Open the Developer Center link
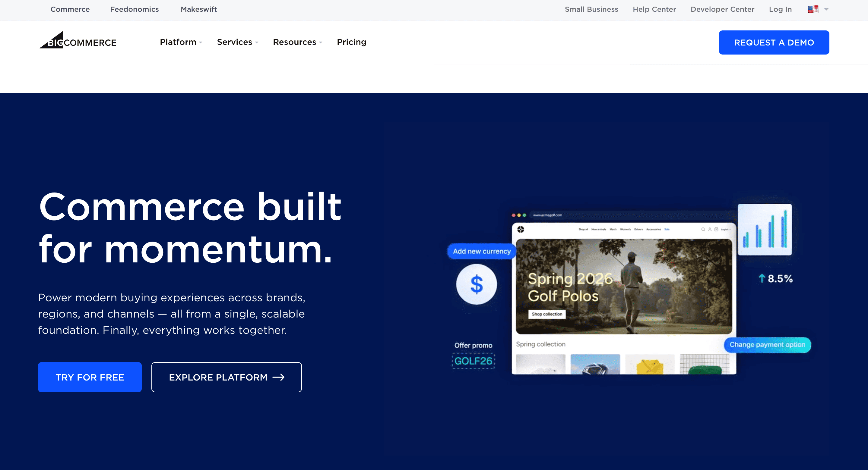The image size is (868, 470). point(722,9)
